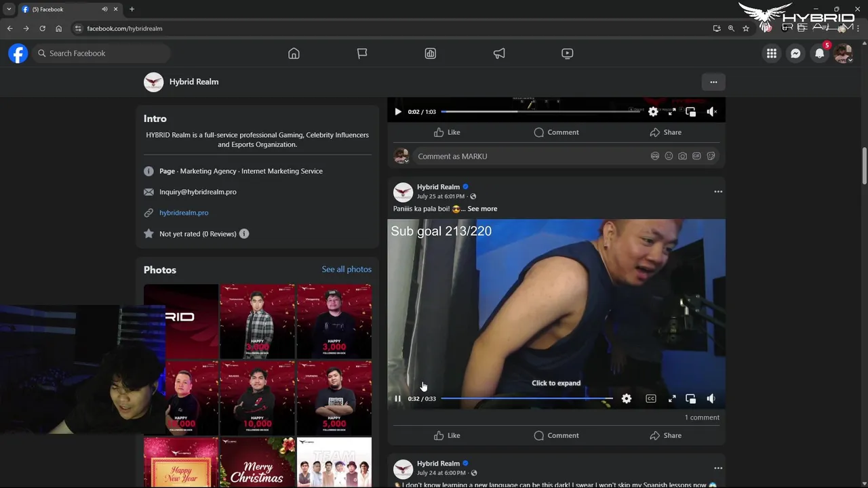Viewport: 868px width, 488px height.
Task: Open the browser zoom magnifier icon
Action: (x=731, y=28)
